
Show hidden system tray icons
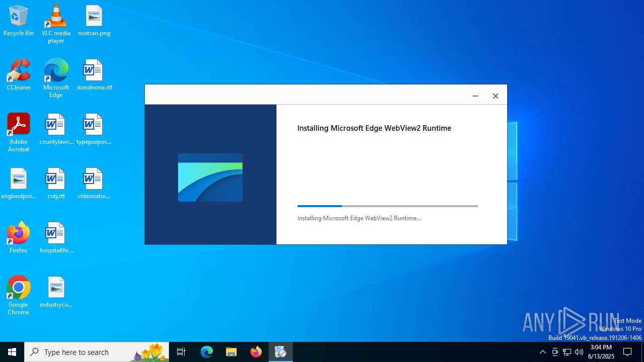(x=542, y=352)
